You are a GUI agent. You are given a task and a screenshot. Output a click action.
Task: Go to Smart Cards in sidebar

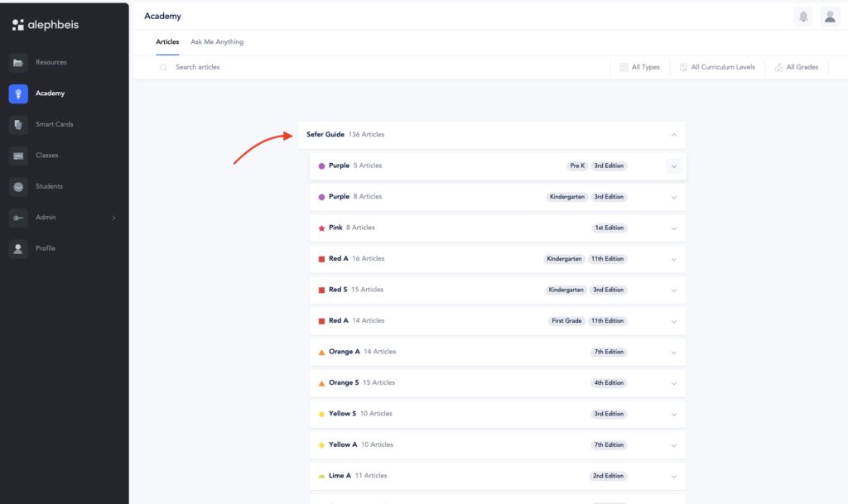pyautogui.click(x=55, y=124)
